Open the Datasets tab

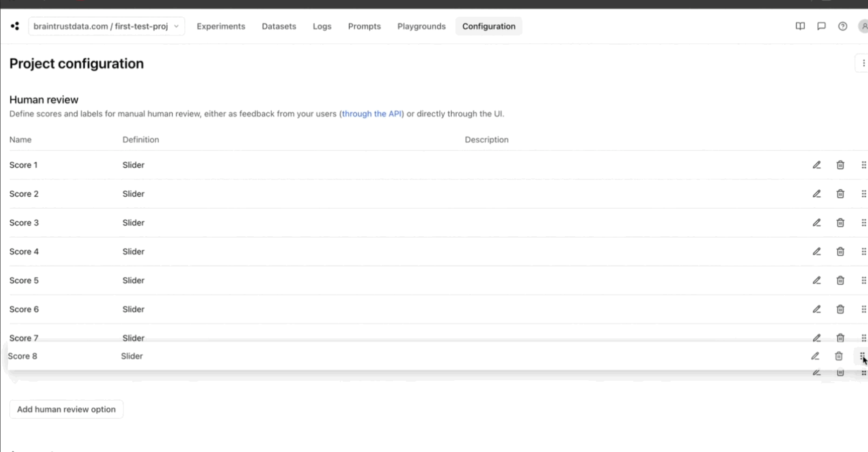[278, 26]
